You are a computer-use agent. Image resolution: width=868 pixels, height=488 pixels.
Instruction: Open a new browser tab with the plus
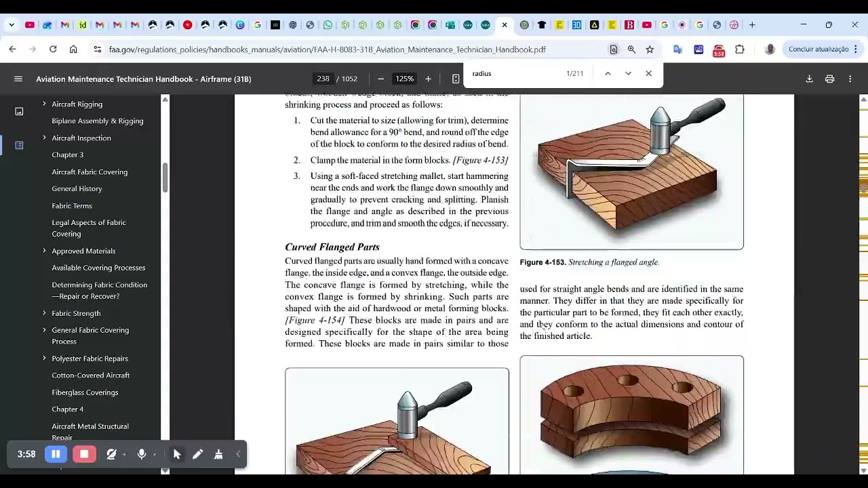click(752, 25)
